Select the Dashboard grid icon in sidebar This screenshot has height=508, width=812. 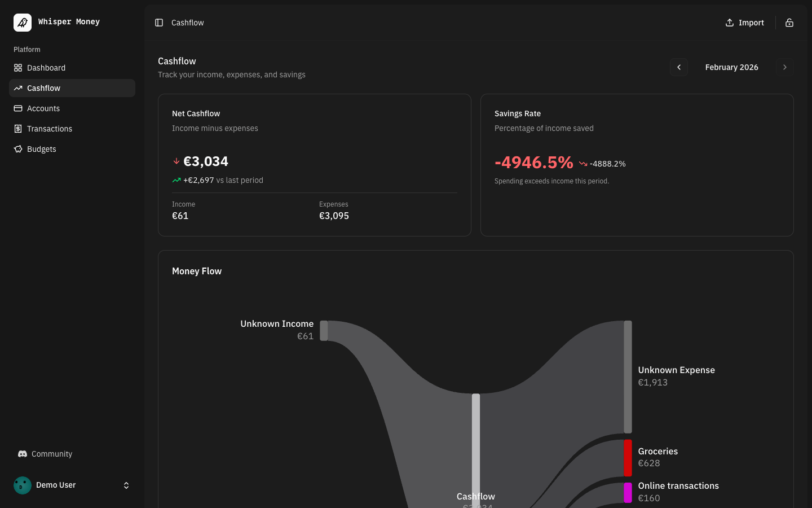click(18, 68)
